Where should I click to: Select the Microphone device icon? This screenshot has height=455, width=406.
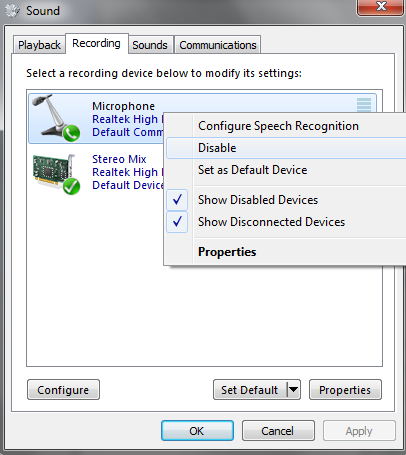[56, 118]
